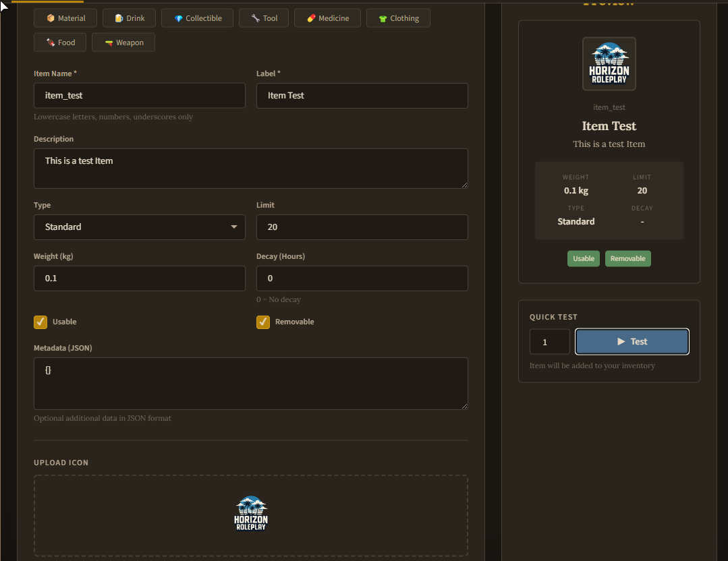Toggle the Usable badge in the preview

pos(583,258)
